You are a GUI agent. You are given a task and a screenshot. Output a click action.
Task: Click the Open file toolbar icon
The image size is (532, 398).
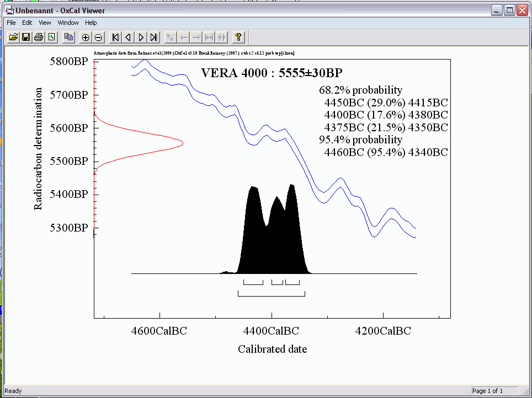14,37
